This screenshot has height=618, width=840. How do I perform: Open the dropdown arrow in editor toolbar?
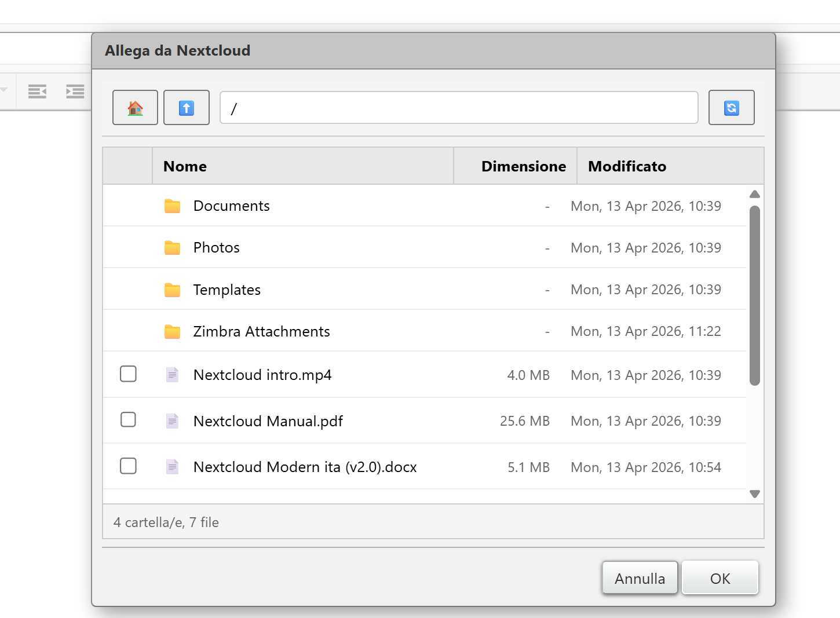[4, 90]
